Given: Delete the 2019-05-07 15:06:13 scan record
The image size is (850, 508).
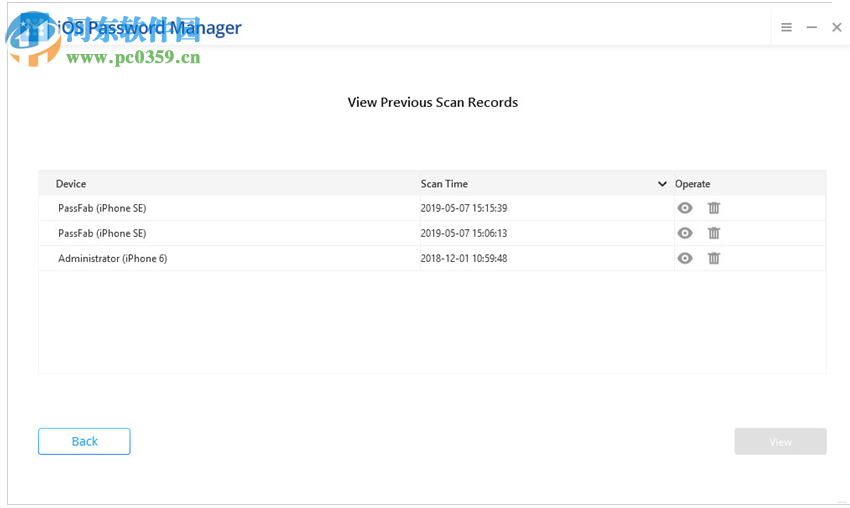Looking at the screenshot, I should [713, 233].
